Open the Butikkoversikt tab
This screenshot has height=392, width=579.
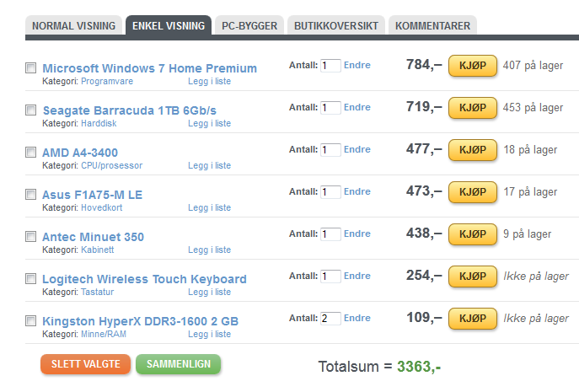pos(336,25)
